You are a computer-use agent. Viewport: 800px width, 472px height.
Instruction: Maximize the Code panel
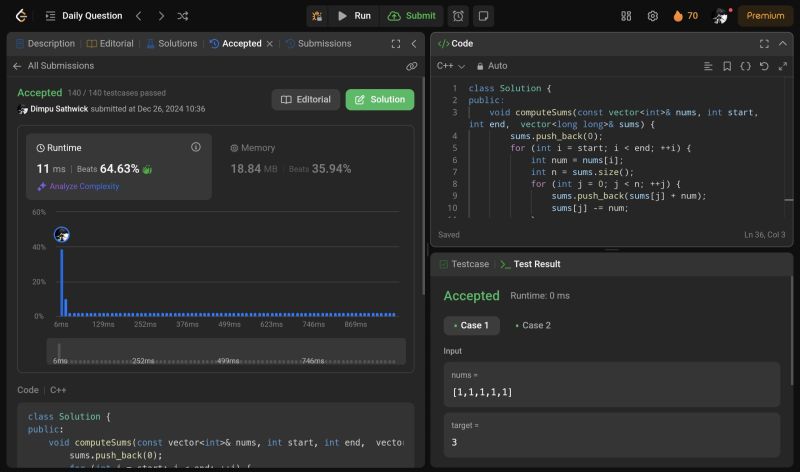point(764,44)
